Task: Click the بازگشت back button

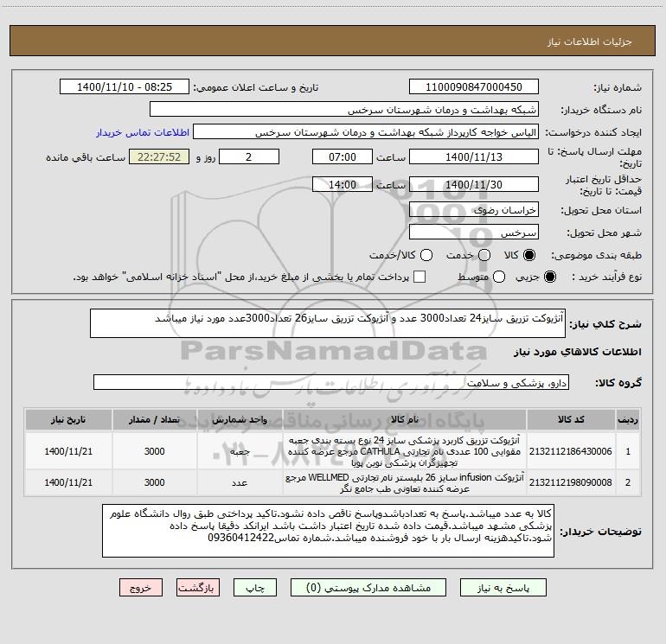Action: pyautogui.click(x=198, y=588)
